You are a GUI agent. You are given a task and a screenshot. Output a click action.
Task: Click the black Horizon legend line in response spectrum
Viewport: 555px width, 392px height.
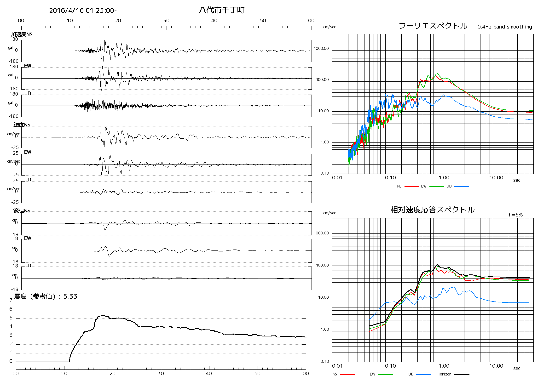462,375
